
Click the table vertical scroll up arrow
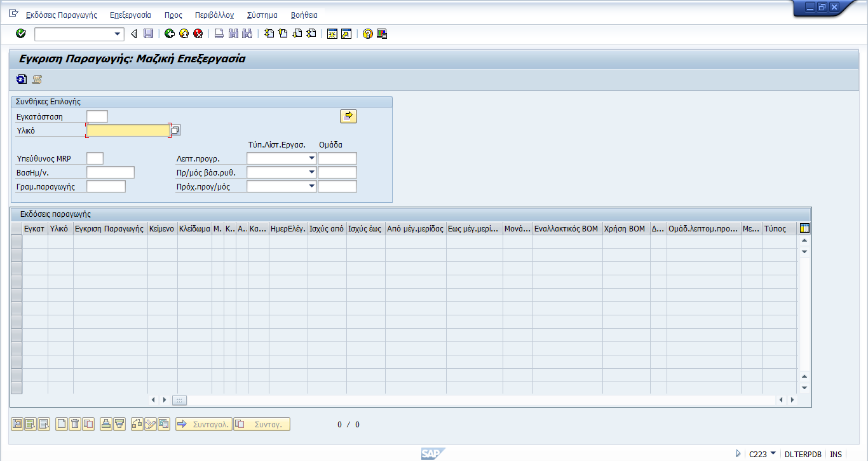point(804,240)
